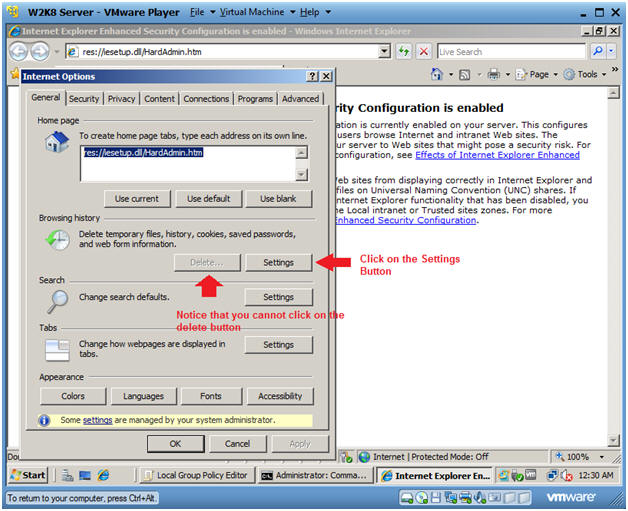Click the toolbar overflow chevron icon

(615, 69)
